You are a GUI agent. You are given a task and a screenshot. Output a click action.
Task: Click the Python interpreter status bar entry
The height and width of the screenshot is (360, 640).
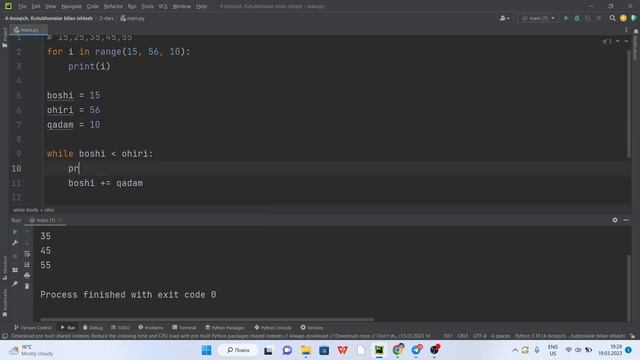point(569,336)
